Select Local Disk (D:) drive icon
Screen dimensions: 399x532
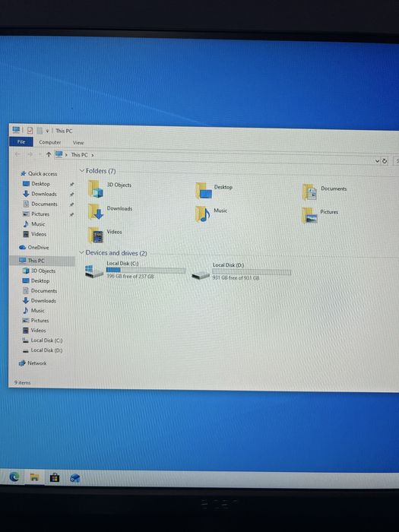coord(200,275)
